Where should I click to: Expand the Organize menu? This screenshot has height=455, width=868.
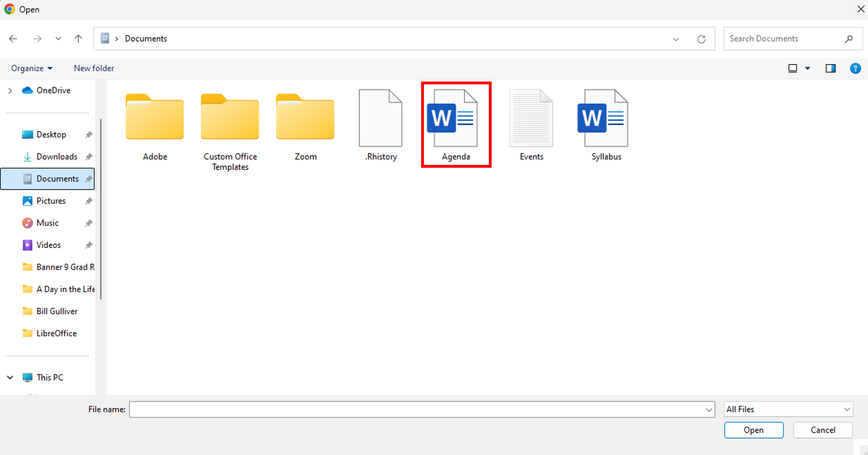pyautogui.click(x=32, y=68)
